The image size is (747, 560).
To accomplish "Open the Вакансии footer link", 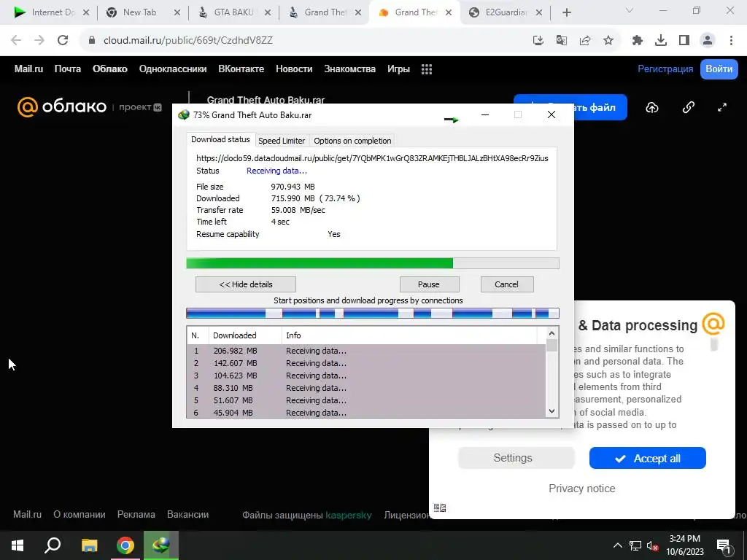I will pos(187,515).
